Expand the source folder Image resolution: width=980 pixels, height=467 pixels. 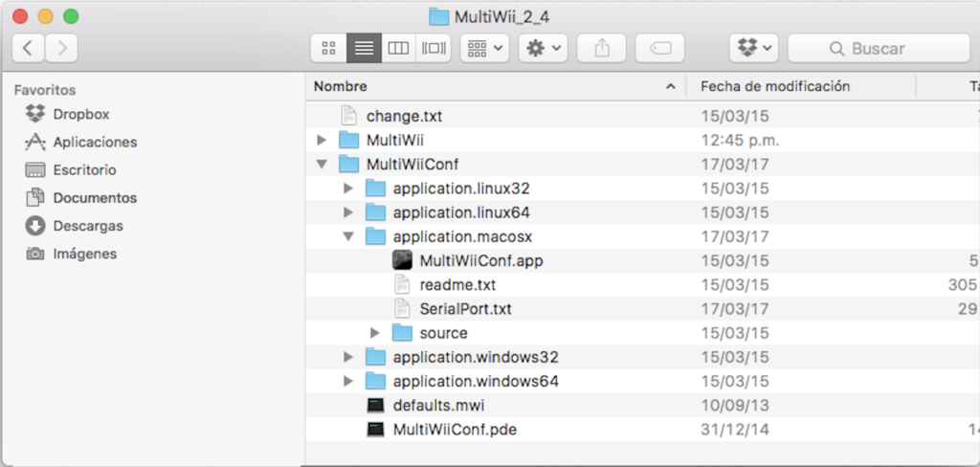coord(375,333)
